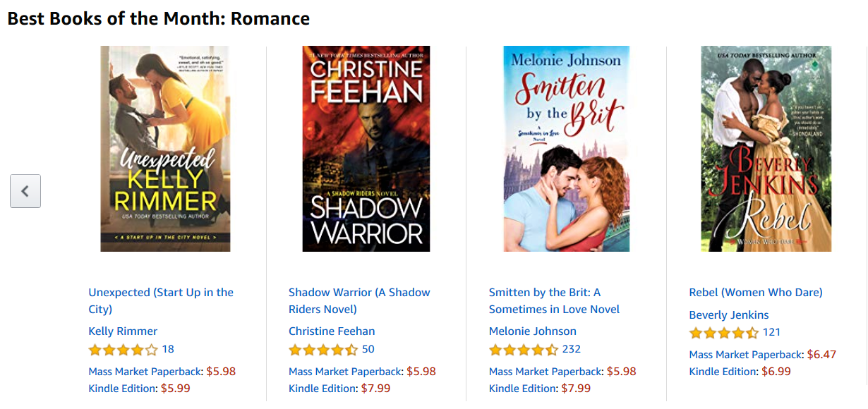Click the star rating for Smitten by the Brit
868x409 pixels.
524,350
